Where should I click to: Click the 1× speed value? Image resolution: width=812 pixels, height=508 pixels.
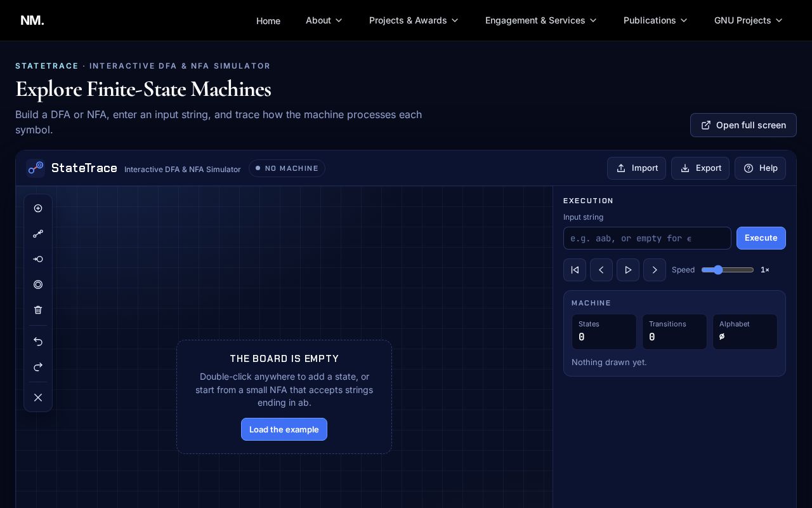click(x=765, y=270)
